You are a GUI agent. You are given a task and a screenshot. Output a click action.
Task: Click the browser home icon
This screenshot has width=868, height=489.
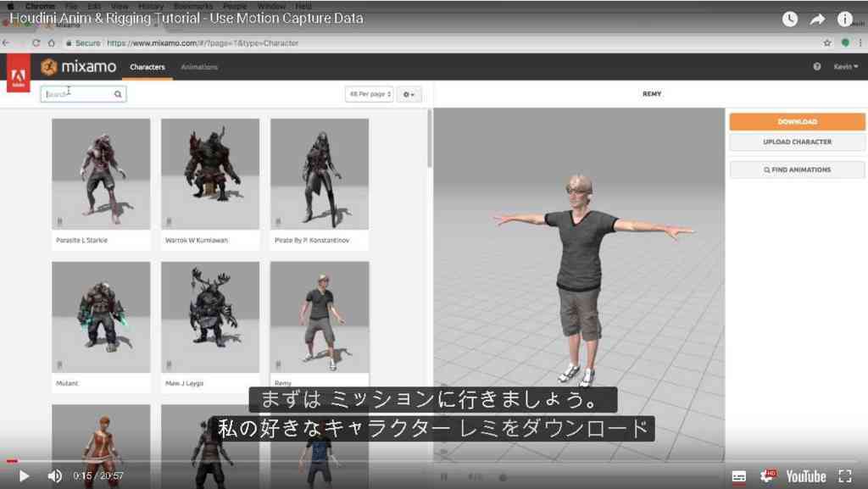[52, 42]
